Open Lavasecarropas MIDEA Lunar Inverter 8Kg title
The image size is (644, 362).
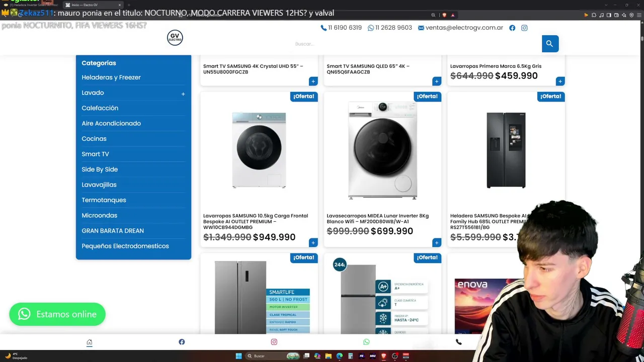coord(378,219)
